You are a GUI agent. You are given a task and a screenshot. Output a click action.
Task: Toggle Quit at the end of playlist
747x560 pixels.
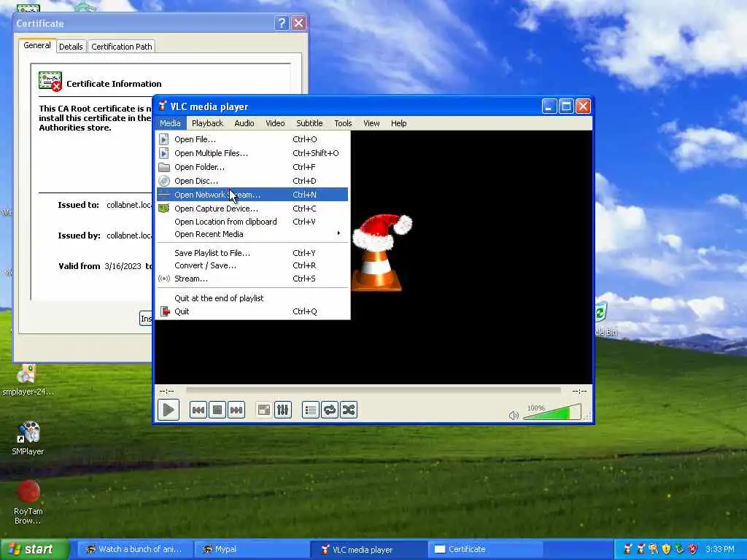pyautogui.click(x=252, y=298)
